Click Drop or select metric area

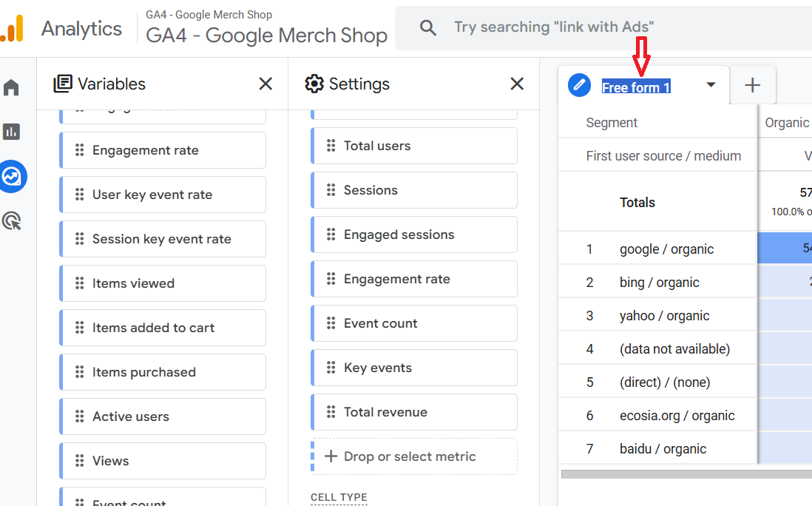pos(414,456)
